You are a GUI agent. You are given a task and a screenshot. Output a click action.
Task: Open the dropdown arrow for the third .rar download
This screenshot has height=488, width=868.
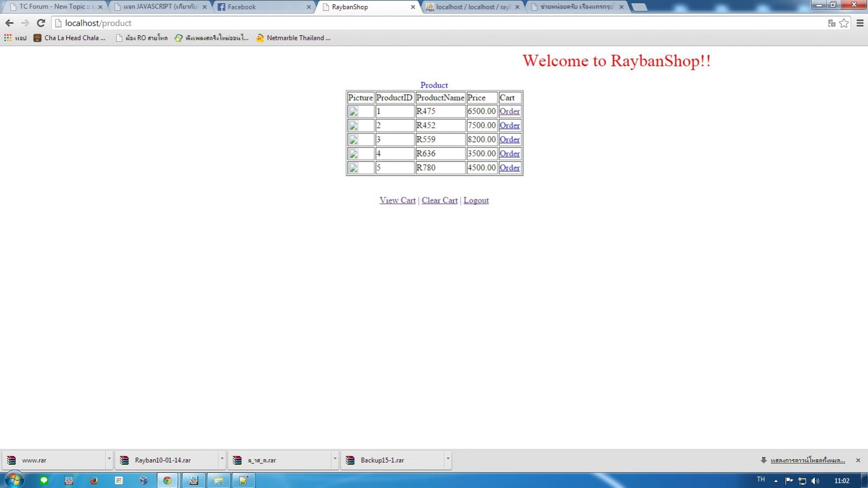335,459
